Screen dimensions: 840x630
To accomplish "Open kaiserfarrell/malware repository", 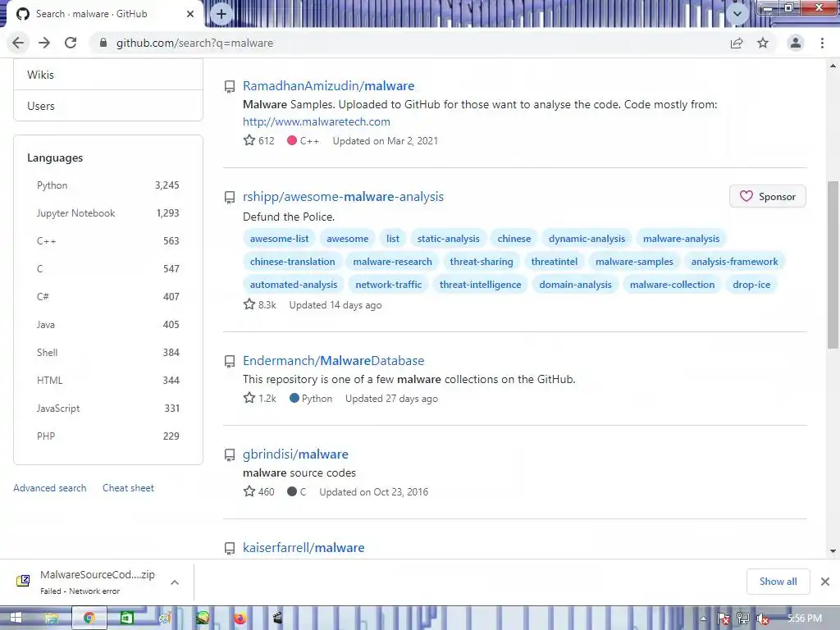I will (304, 547).
